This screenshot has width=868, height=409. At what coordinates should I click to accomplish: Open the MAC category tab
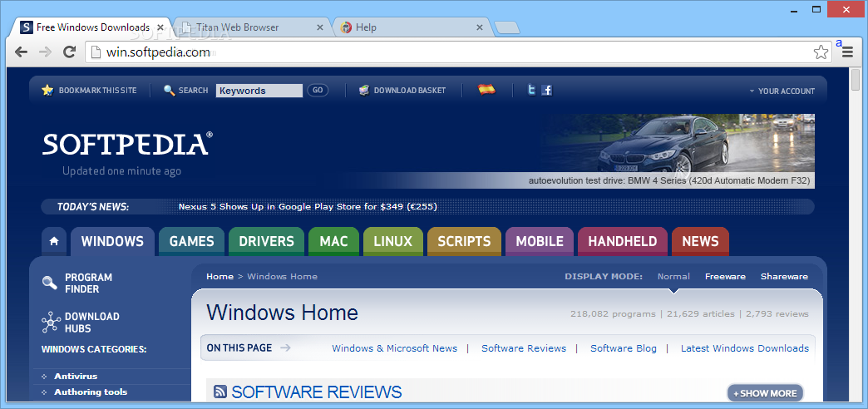[x=333, y=241]
